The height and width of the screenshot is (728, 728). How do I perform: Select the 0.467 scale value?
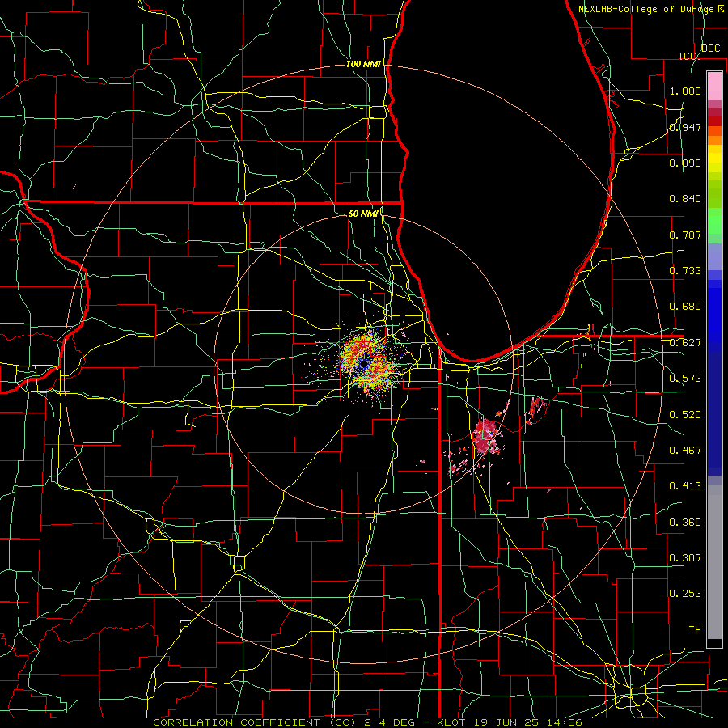click(x=685, y=451)
